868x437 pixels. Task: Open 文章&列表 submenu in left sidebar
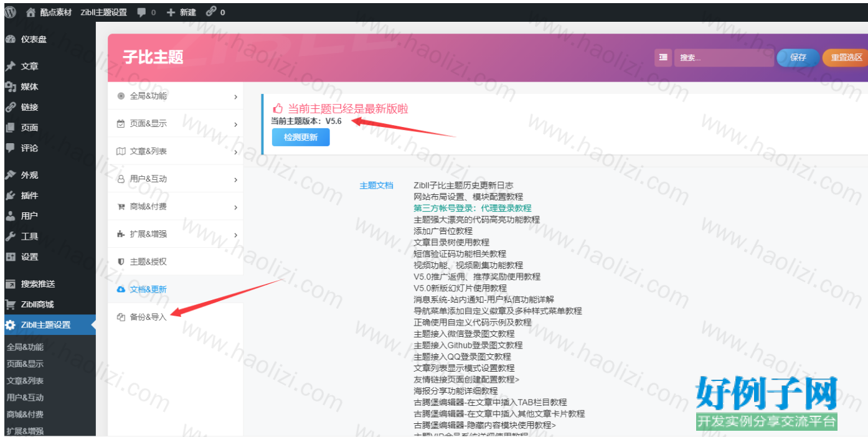click(x=25, y=381)
